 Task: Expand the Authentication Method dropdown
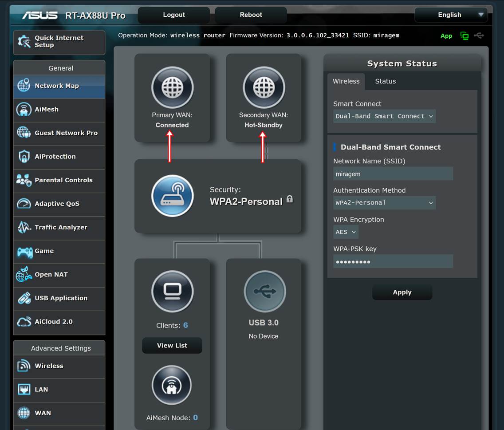[384, 203]
